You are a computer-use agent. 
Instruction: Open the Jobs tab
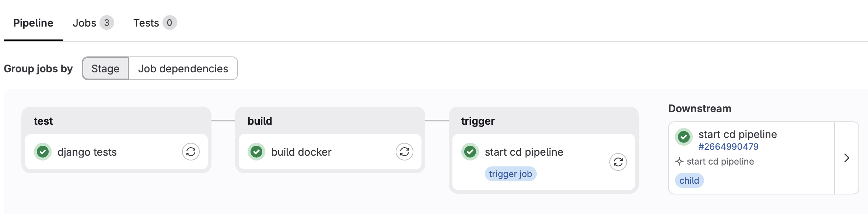pos(93,23)
